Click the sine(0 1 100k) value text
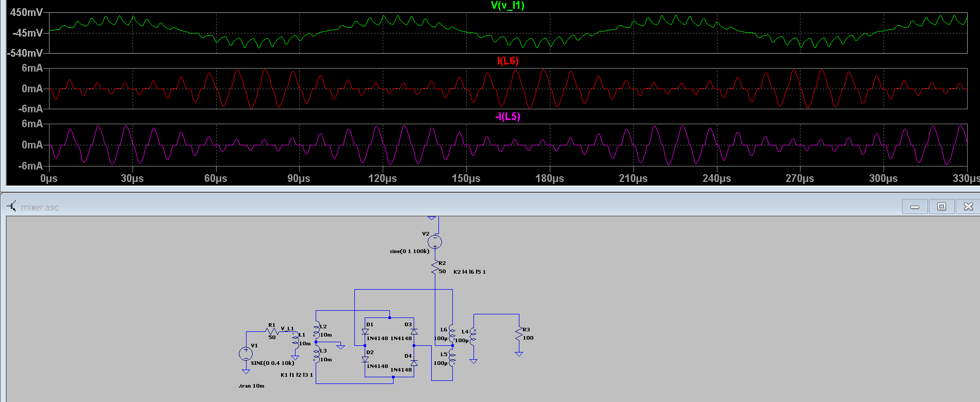Viewport: 980px width, 402px height. click(410, 252)
